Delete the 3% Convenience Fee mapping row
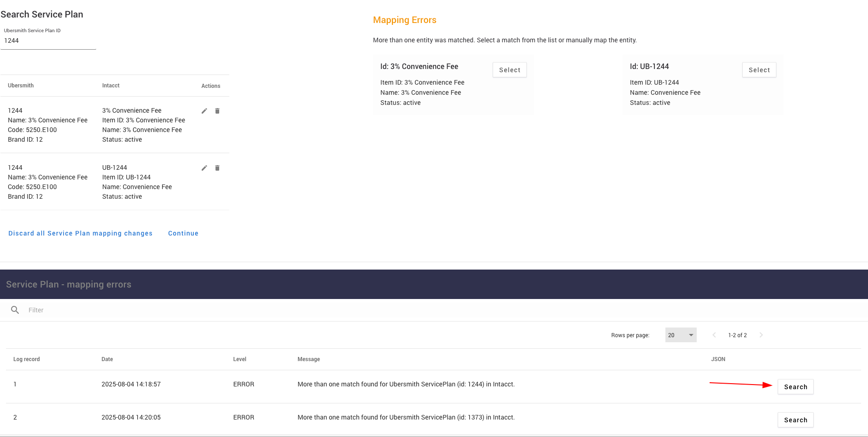 [217, 111]
